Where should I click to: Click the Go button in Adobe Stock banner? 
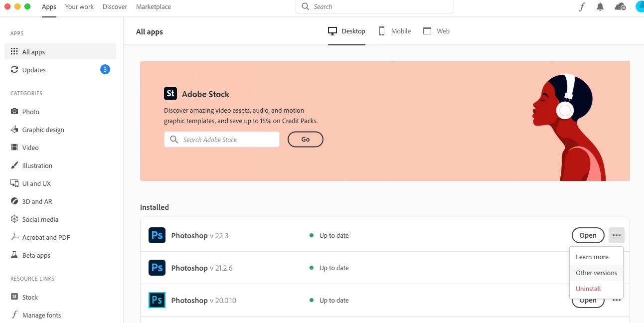(306, 140)
